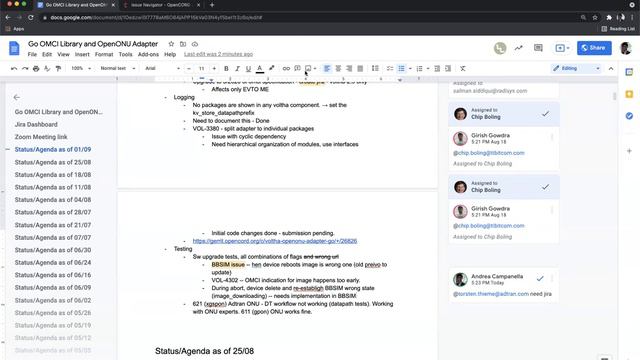Open the Arial font dropdown
The height and width of the screenshot is (360, 640).
[x=162, y=69]
